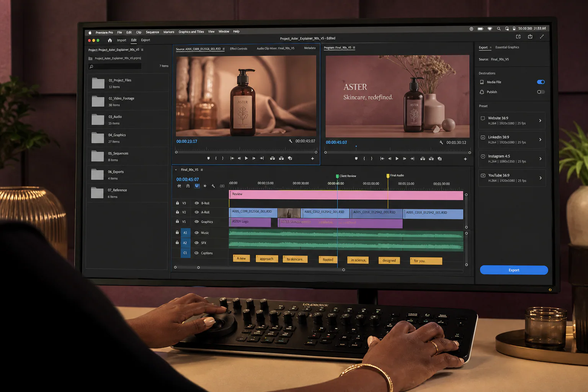Step back one frame in Program monitor
This screenshot has width=588, height=392.
click(390, 158)
